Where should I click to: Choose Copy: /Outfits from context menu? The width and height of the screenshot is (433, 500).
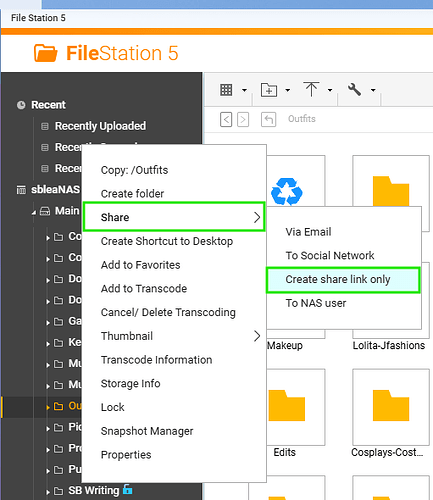[134, 170]
